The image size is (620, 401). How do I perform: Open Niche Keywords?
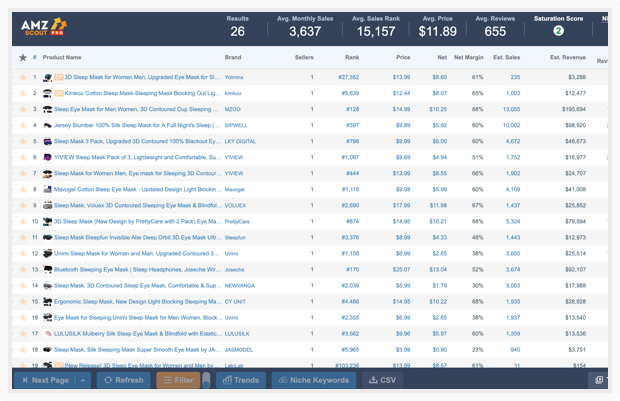314,380
